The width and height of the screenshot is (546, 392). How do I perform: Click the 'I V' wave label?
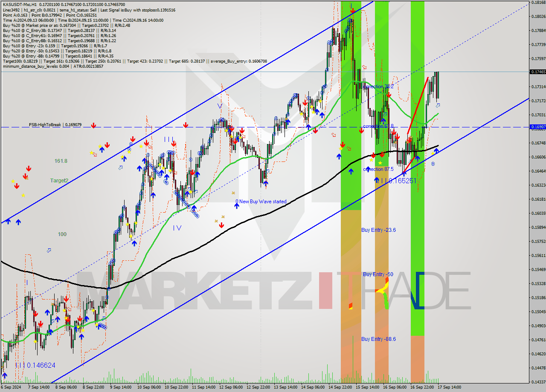click(x=177, y=228)
